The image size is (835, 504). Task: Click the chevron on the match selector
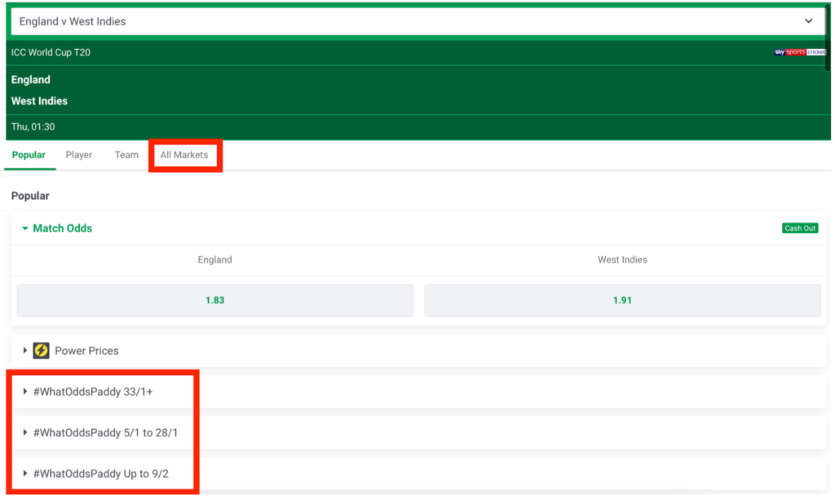point(808,21)
